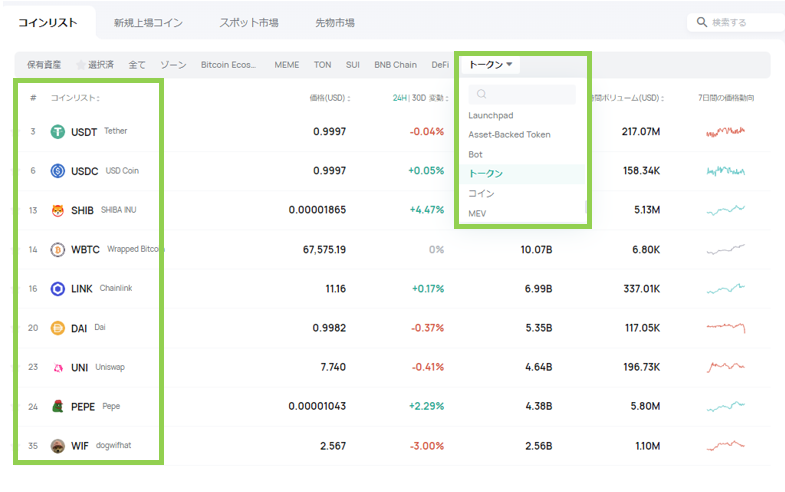Open the UNI 7-day sparkline chart
The height and width of the screenshot is (492, 785).
point(725,367)
